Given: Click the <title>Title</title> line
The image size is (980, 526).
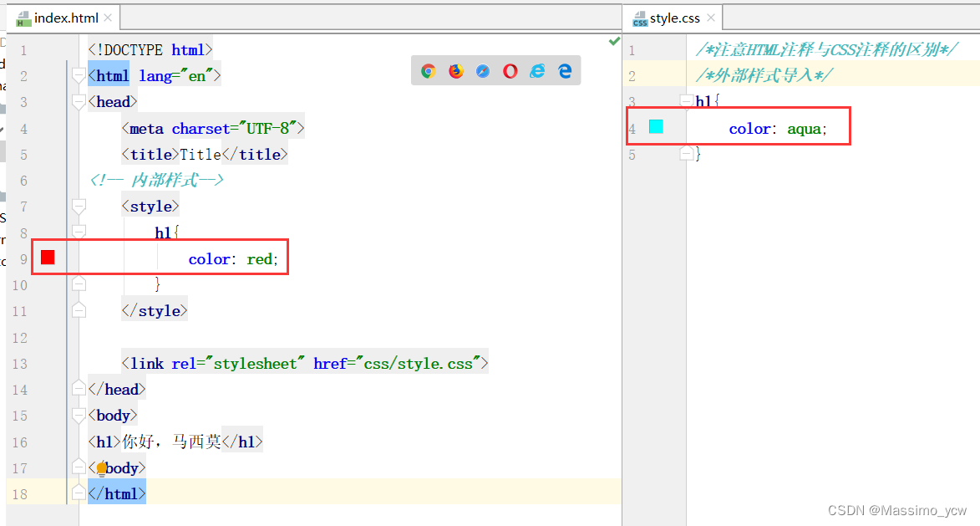Looking at the screenshot, I should 205,154.
